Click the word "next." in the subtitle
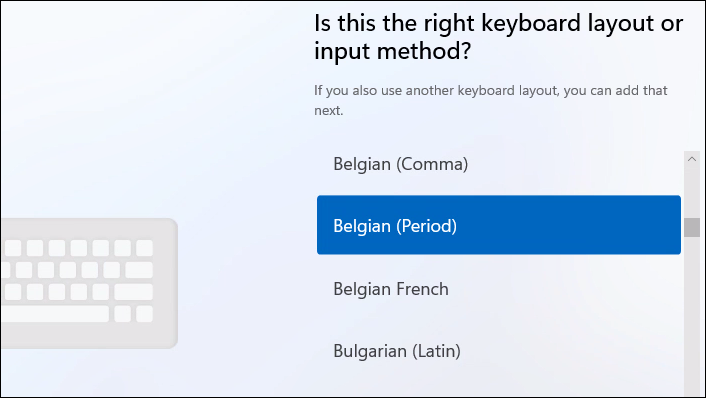 point(329,111)
